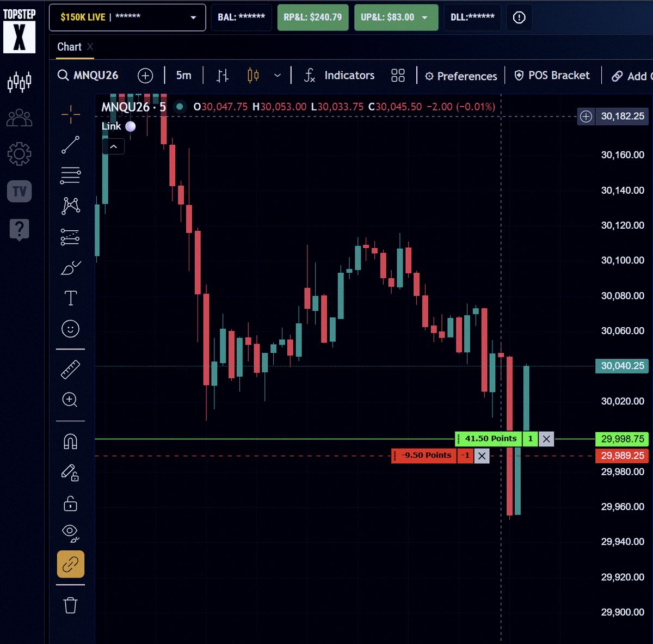The height and width of the screenshot is (644, 653).
Task: Expand the chart style dropdown chevron
Action: click(x=278, y=76)
